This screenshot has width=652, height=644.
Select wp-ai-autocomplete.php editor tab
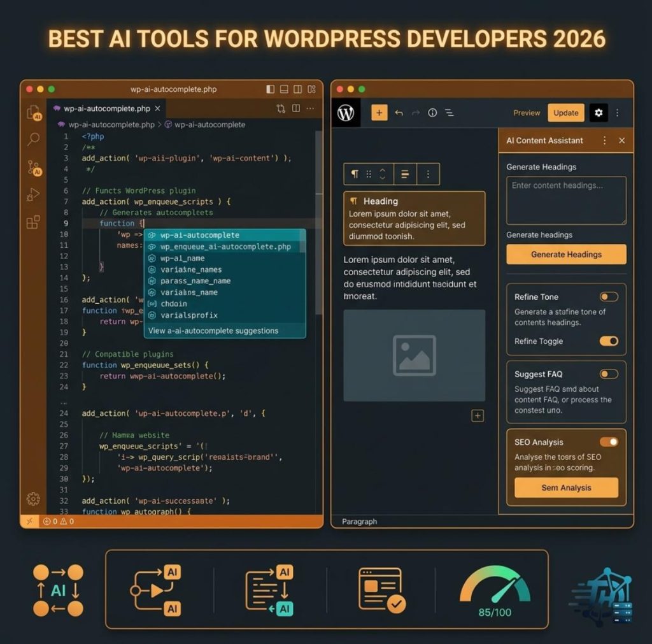[x=107, y=108]
